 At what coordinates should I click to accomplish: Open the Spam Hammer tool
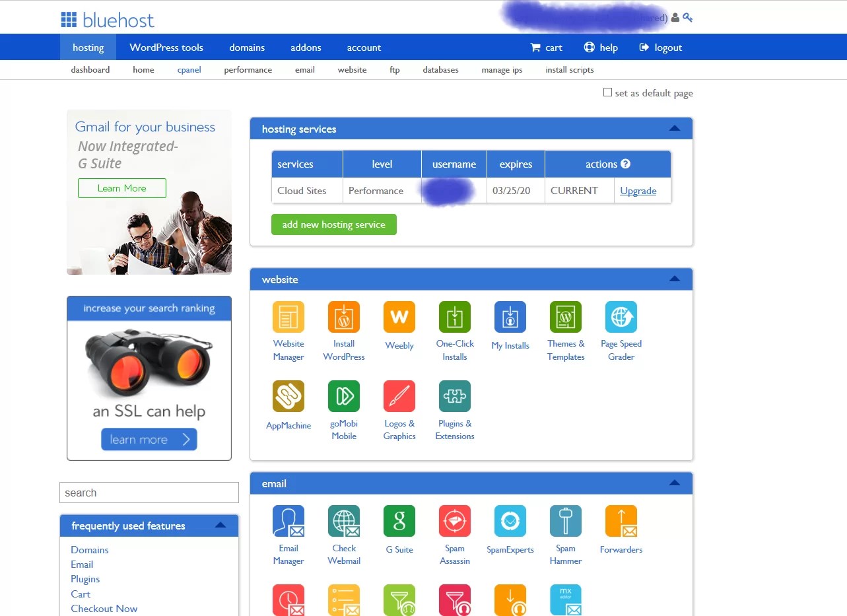pos(566,521)
